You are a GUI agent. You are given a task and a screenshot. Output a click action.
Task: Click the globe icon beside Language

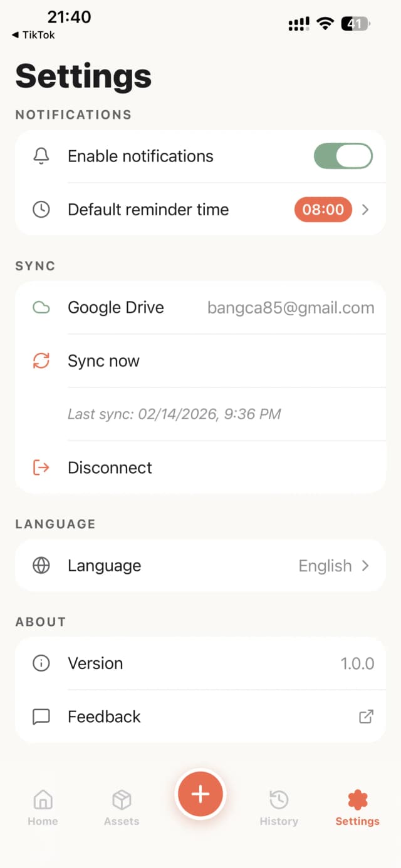(41, 565)
